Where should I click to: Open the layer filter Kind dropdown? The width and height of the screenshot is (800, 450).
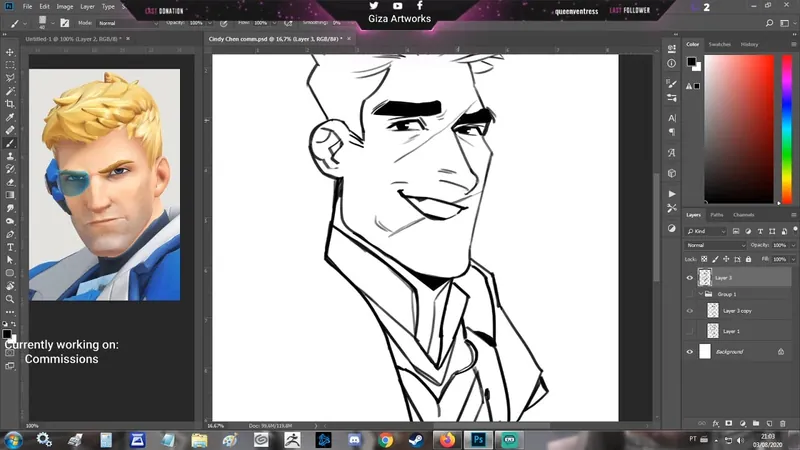pyautogui.click(x=706, y=232)
